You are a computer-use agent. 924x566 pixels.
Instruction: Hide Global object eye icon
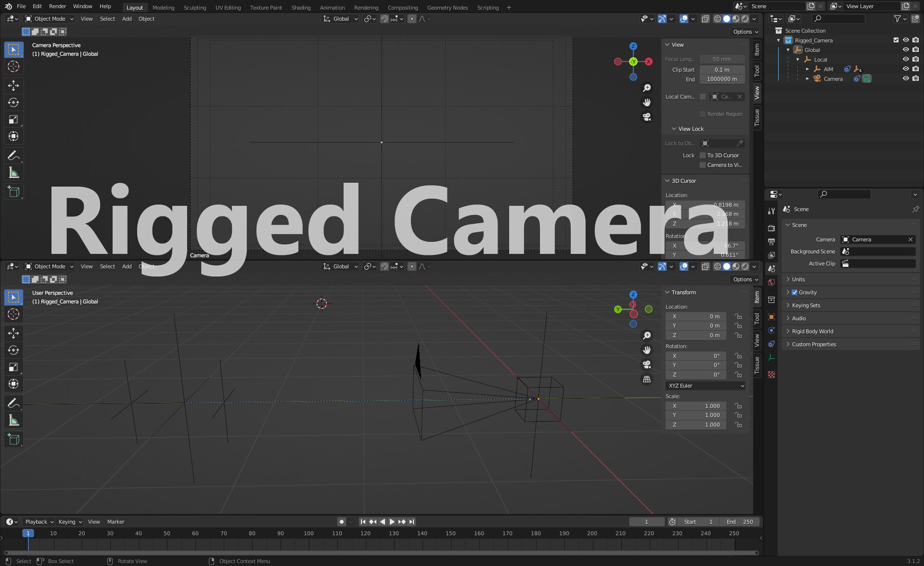point(906,50)
